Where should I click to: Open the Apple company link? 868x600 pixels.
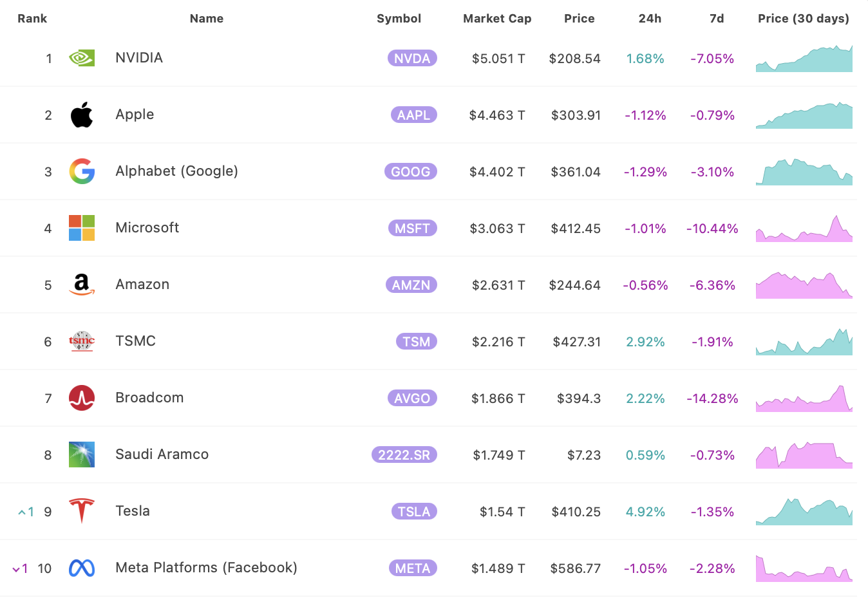(x=135, y=115)
